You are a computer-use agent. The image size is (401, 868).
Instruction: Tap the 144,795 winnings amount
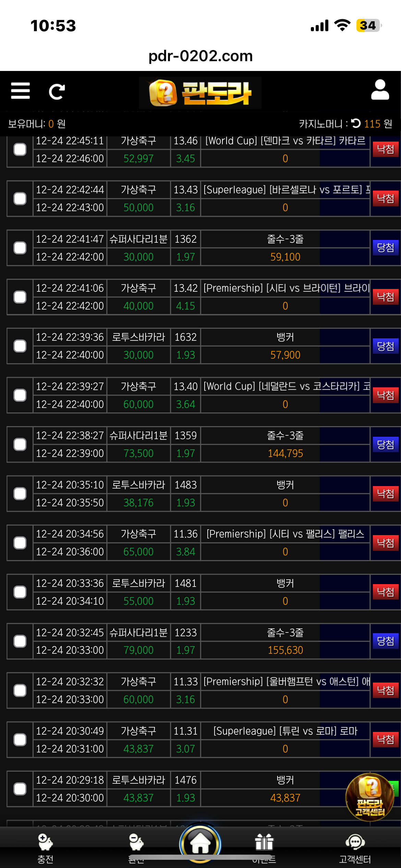(x=285, y=454)
